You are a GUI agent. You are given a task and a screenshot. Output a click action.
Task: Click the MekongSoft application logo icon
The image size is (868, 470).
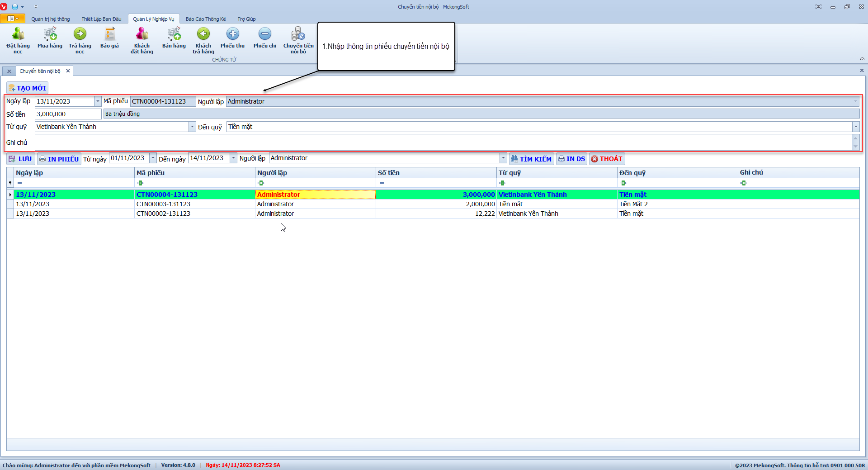[4, 7]
